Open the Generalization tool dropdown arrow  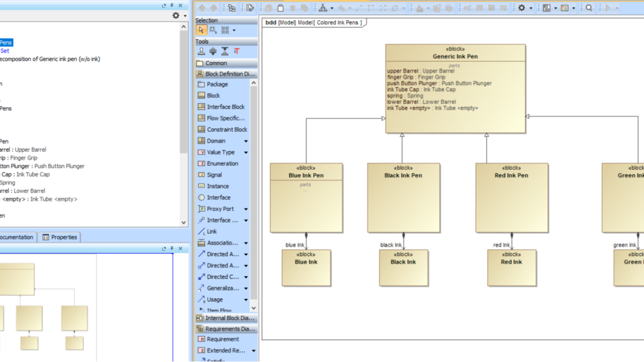[x=246, y=289]
